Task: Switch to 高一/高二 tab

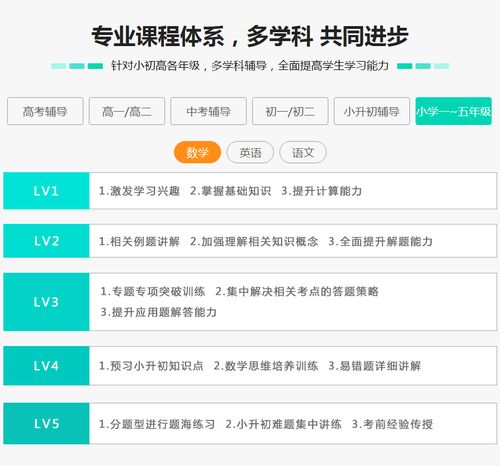Action: [x=127, y=111]
